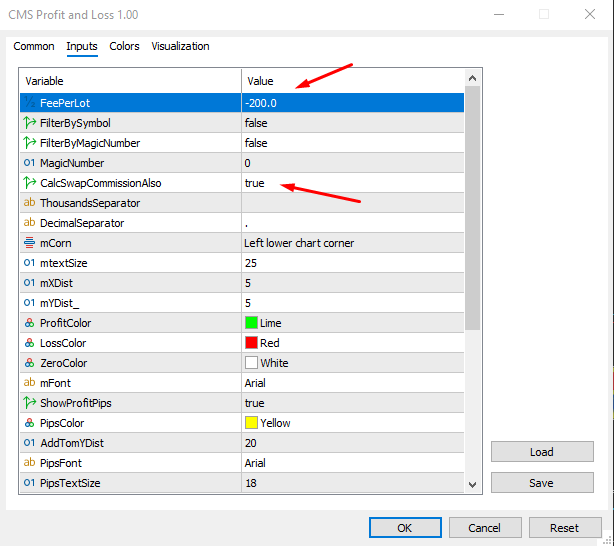
Task: Pick the Lime swatch for ProfitColor
Action: [251, 323]
